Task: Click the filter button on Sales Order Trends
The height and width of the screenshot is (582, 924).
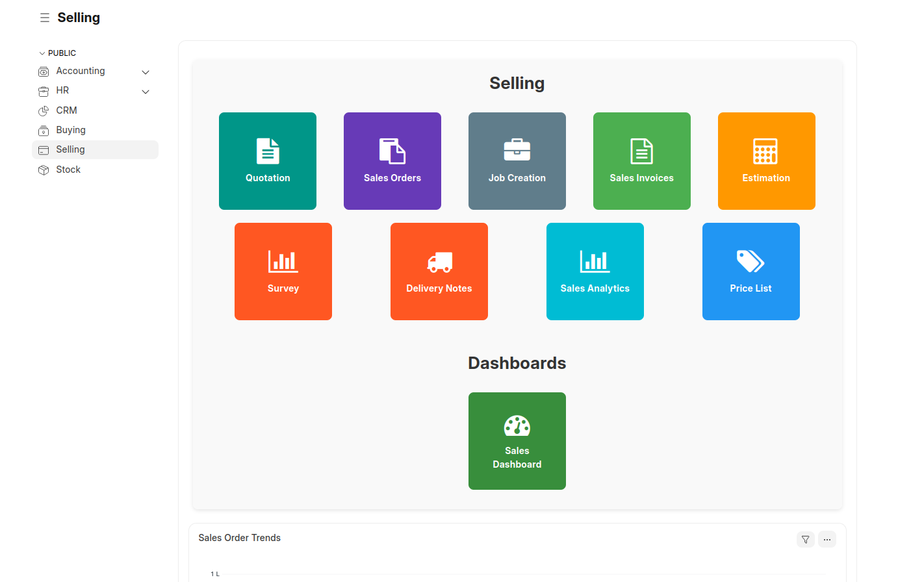Action: [x=806, y=539]
